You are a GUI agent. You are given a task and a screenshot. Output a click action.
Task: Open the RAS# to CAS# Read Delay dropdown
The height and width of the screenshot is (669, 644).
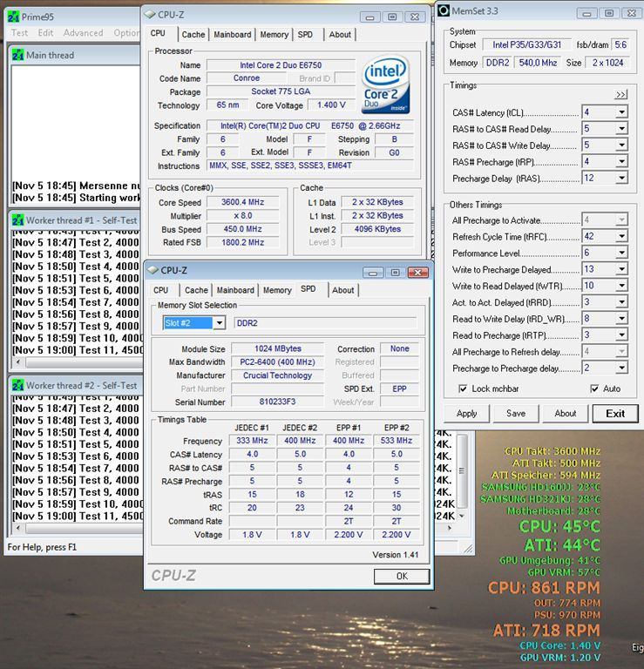[622, 128]
